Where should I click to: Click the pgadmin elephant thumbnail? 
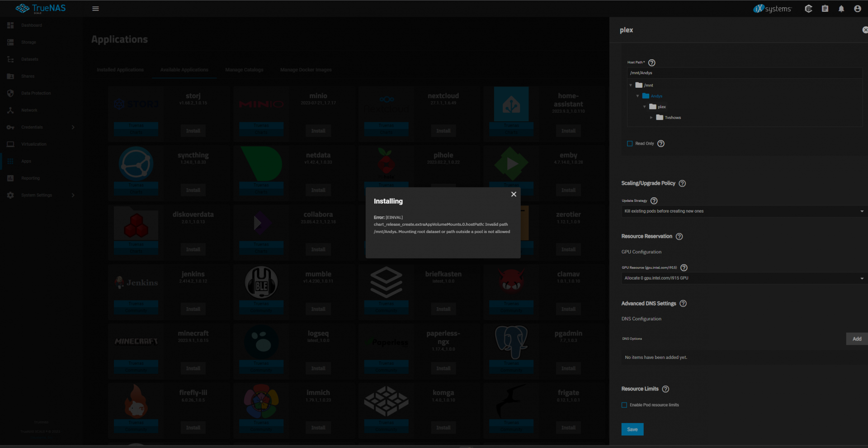(511, 342)
